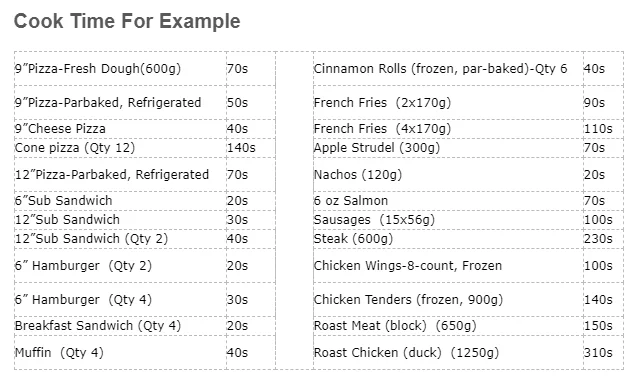Select the Muffin (Qty 4) entry
The width and height of the screenshot is (638, 383).
pyautogui.click(x=59, y=352)
